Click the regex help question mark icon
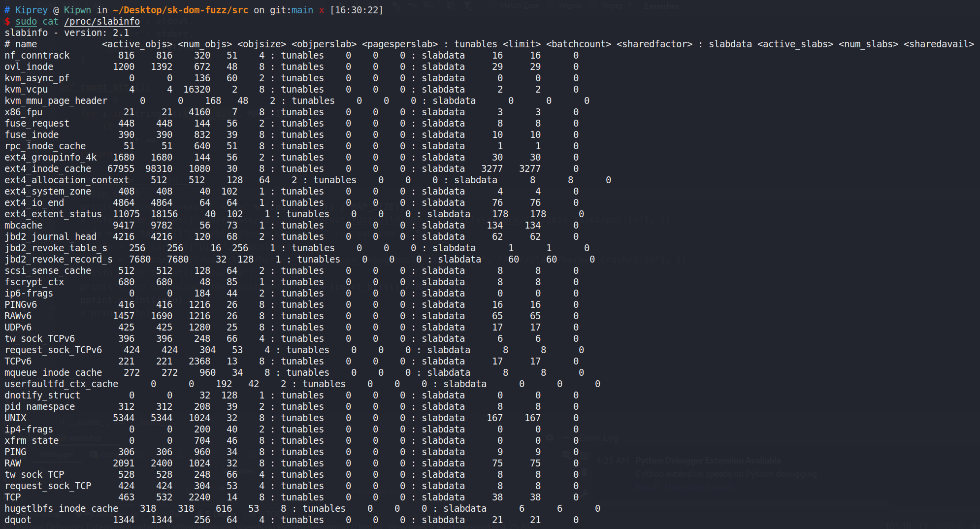This screenshot has width=980, height=529. (x=630, y=6)
